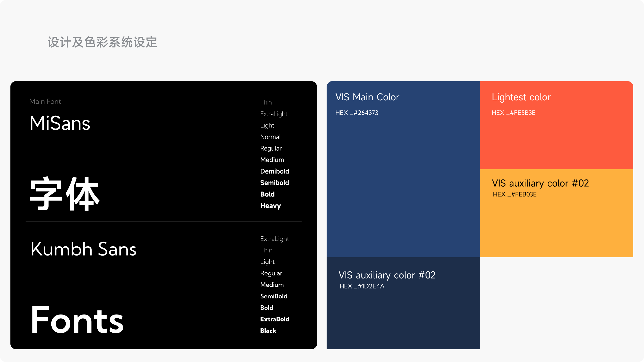Click the VIS Main Color blue swatch
The image size is (644, 362).
(x=403, y=184)
